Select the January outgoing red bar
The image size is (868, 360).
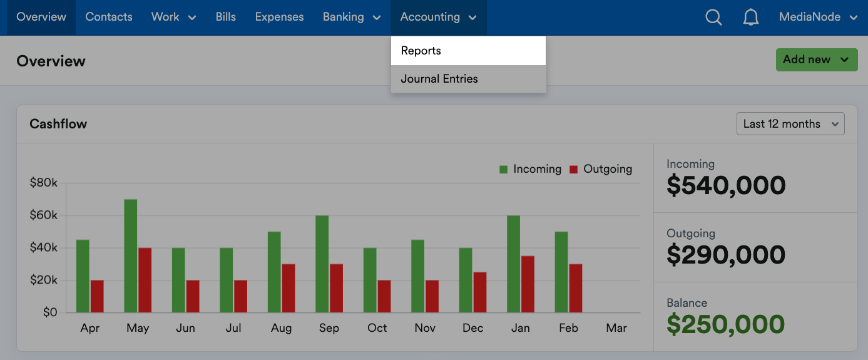pos(528,284)
